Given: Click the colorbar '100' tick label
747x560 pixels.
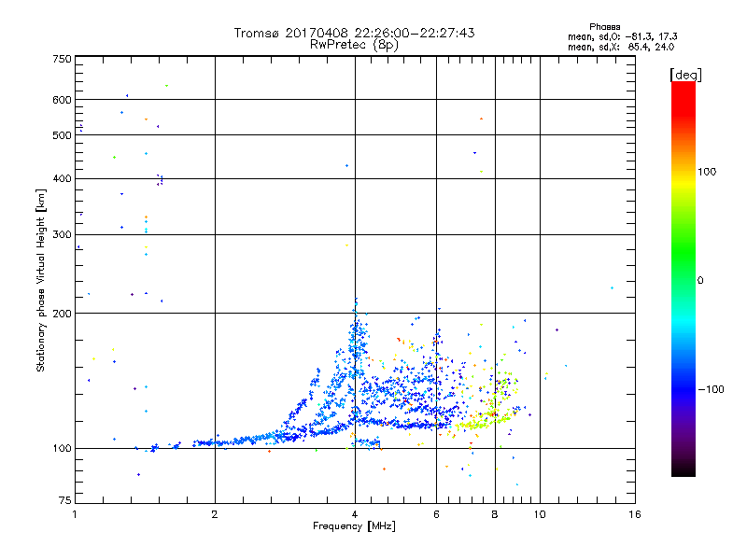Looking at the screenshot, I should pyautogui.click(x=707, y=172).
